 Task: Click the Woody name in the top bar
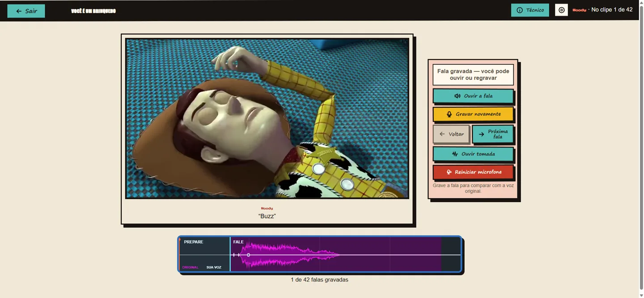579,10
